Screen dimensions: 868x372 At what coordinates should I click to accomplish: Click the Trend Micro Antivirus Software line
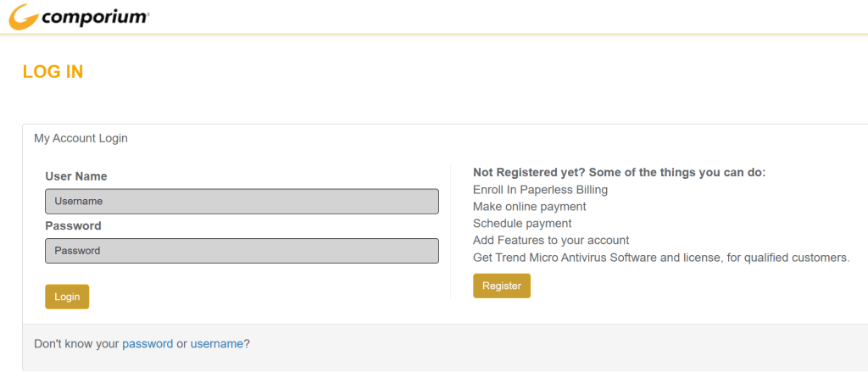661,258
